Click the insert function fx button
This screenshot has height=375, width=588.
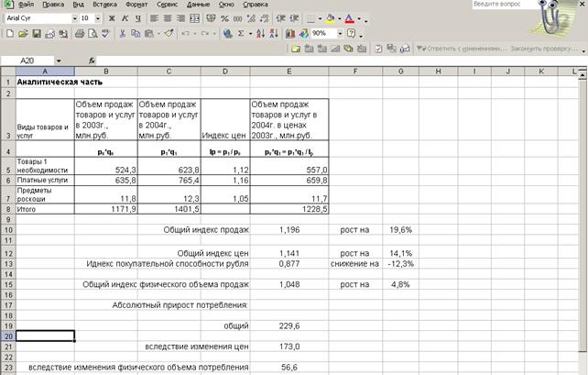[x=92, y=61]
